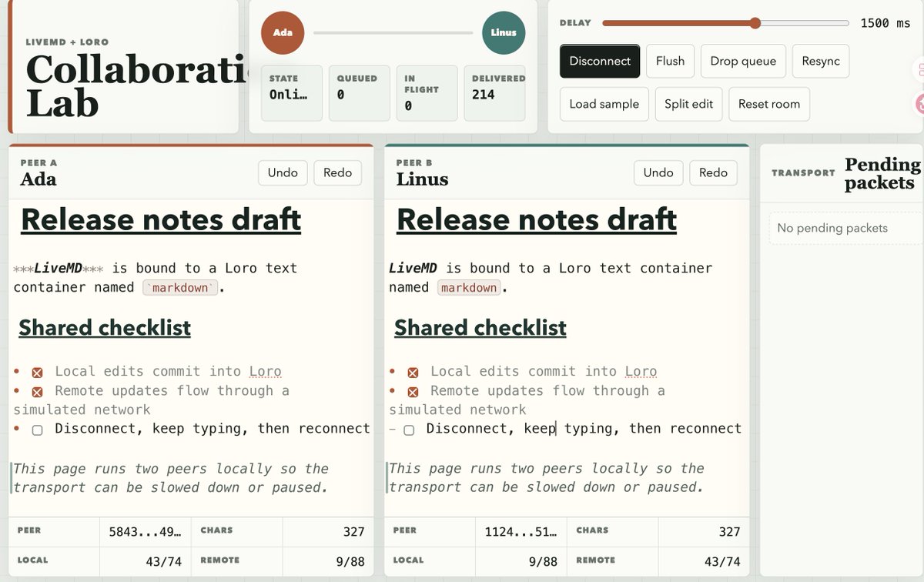
Task: Click 'Release notes draft' heading in Ada's editor
Action: pyautogui.click(x=161, y=220)
